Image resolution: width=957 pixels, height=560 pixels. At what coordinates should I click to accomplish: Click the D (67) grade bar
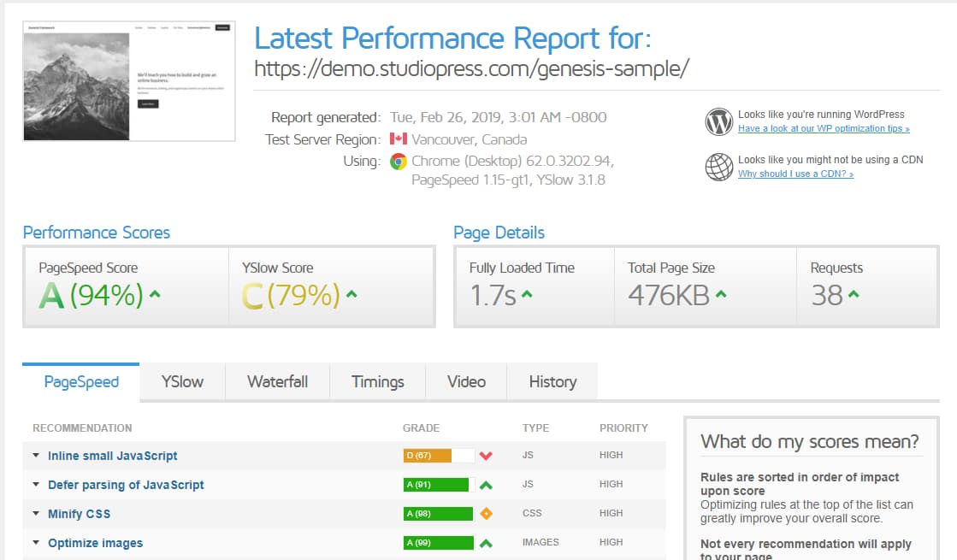[x=428, y=456]
